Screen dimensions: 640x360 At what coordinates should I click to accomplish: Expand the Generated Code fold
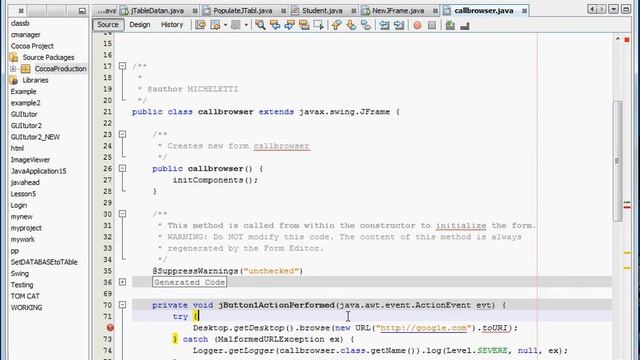pos(122,282)
